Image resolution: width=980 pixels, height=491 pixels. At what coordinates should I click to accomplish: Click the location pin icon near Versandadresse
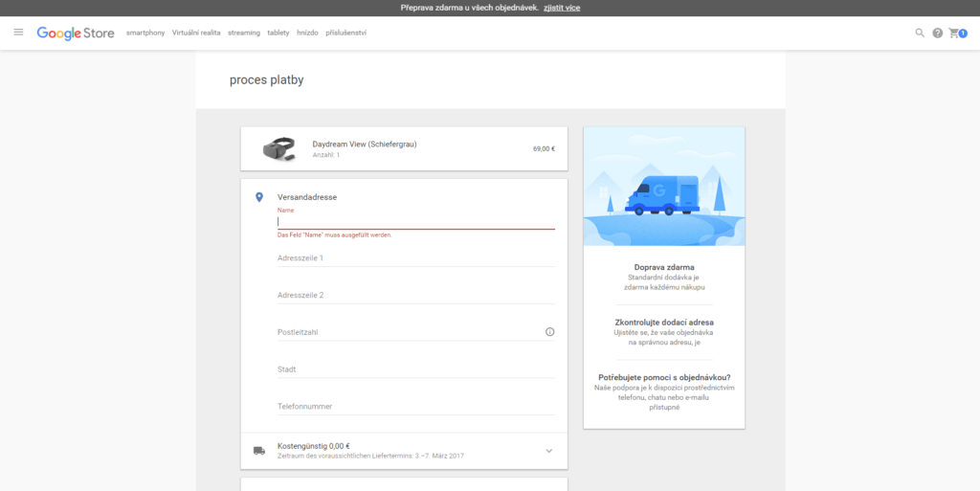(258, 197)
